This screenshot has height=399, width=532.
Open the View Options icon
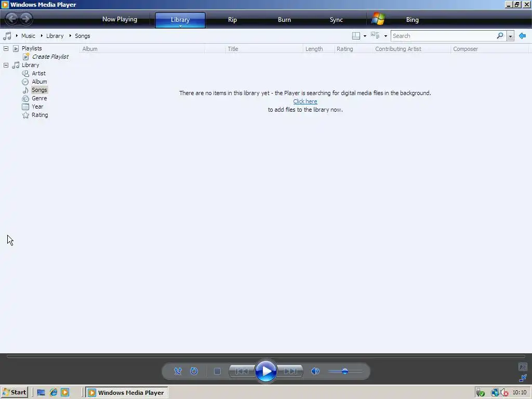pyautogui.click(x=375, y=35)
